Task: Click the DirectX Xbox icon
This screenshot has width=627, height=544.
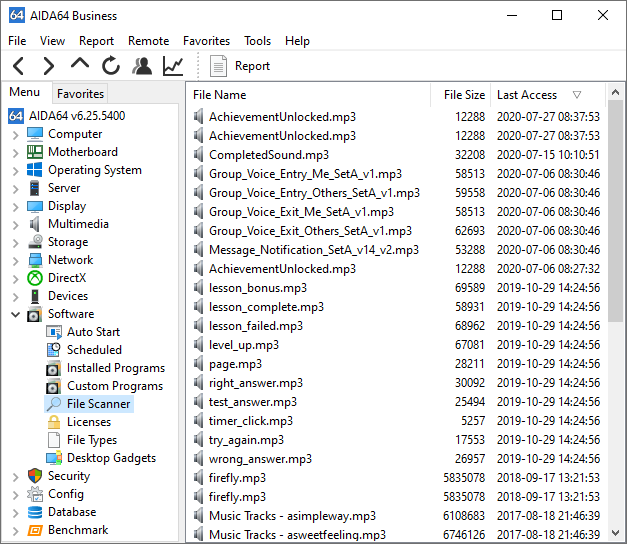Action: (35, 278)
